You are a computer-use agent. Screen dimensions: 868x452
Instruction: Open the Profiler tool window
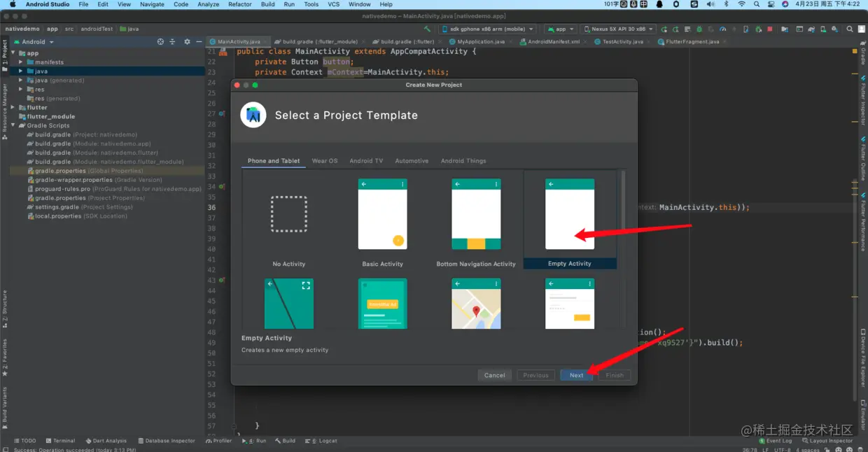coord(218,441)
